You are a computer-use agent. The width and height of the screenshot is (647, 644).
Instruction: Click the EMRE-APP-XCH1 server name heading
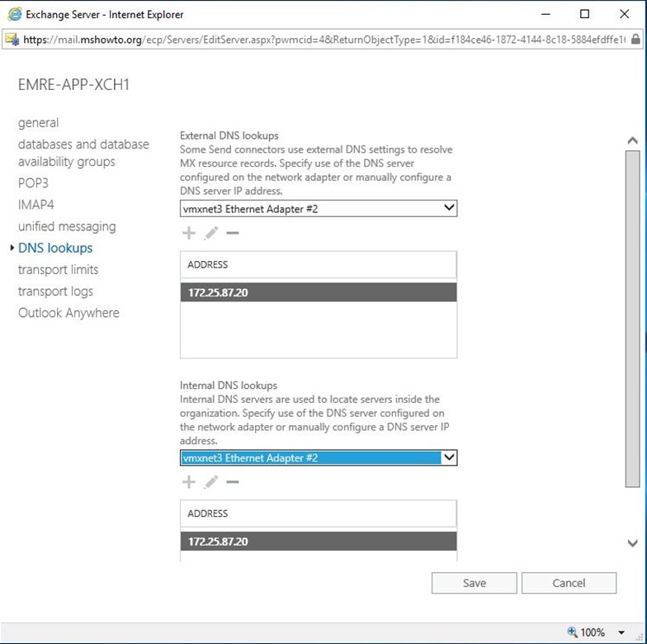[x=73, y=84]
